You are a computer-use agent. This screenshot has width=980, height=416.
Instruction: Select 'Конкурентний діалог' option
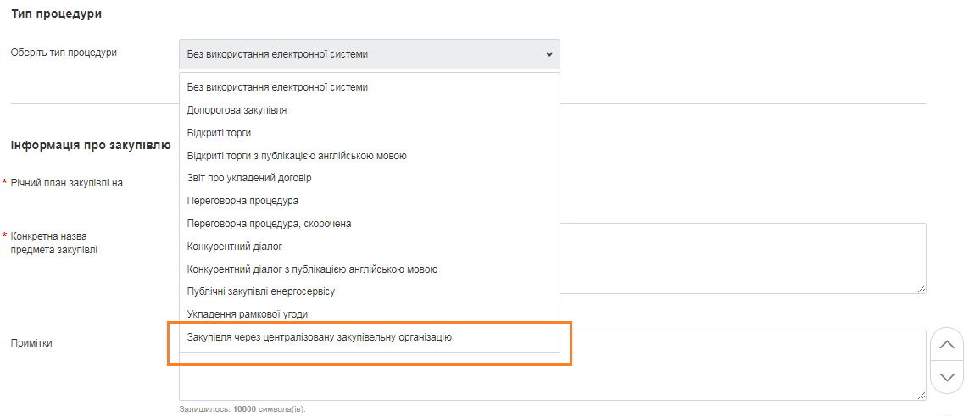pos(234,247)
